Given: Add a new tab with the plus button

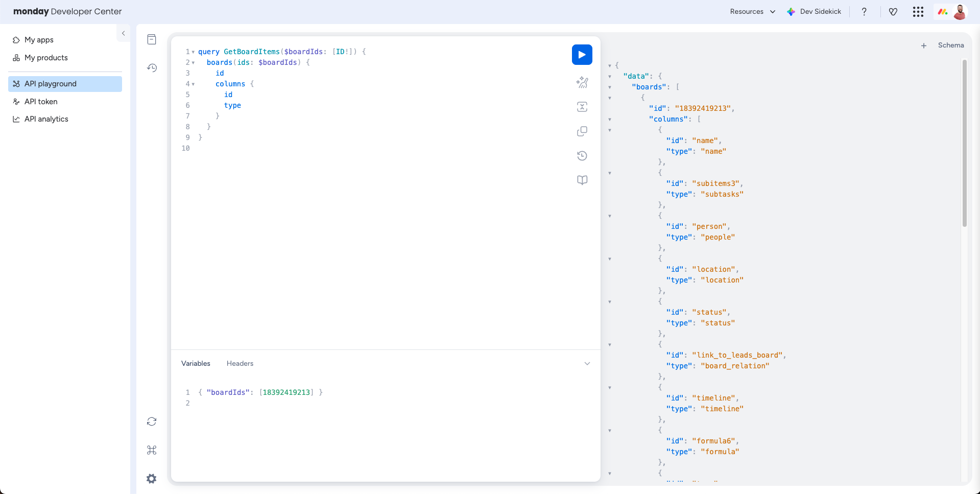Looking at the screenshot, I should click(x=924, y=45).
